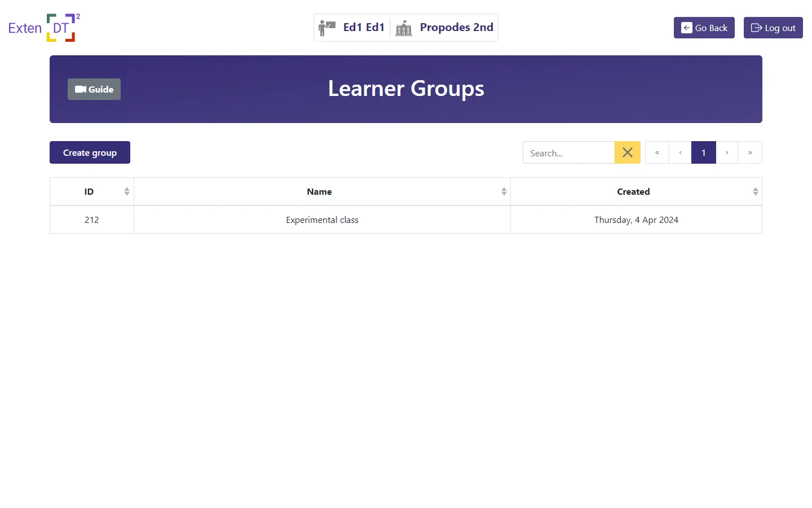
Task: Jump to first page with double-left chevron
Action: click(657, 152)
